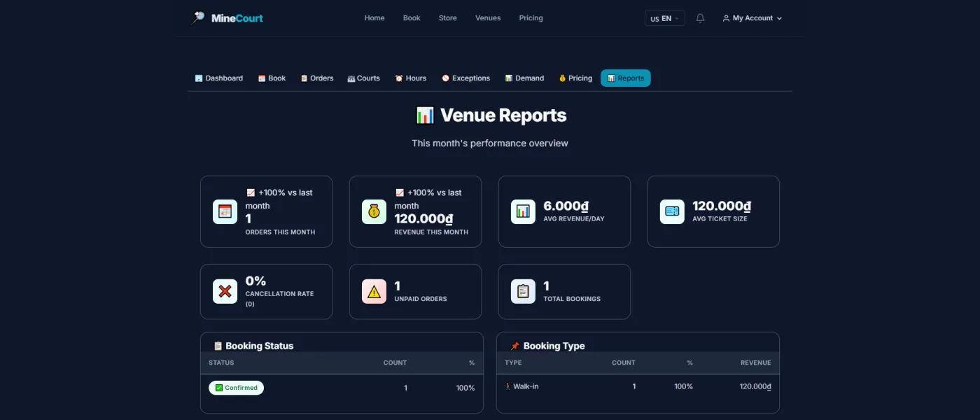Image resolution: width=980 pixels, height=420 pixels.
Task: Switch to the Courts tab
Action: click(x=364, y=78)
